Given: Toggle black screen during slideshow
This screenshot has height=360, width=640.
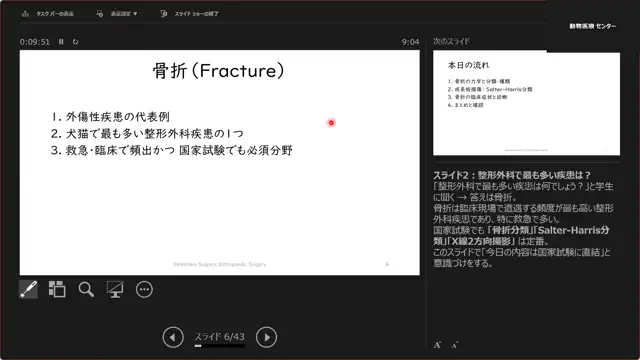Looking at the screenshot, I should point(115,289).
